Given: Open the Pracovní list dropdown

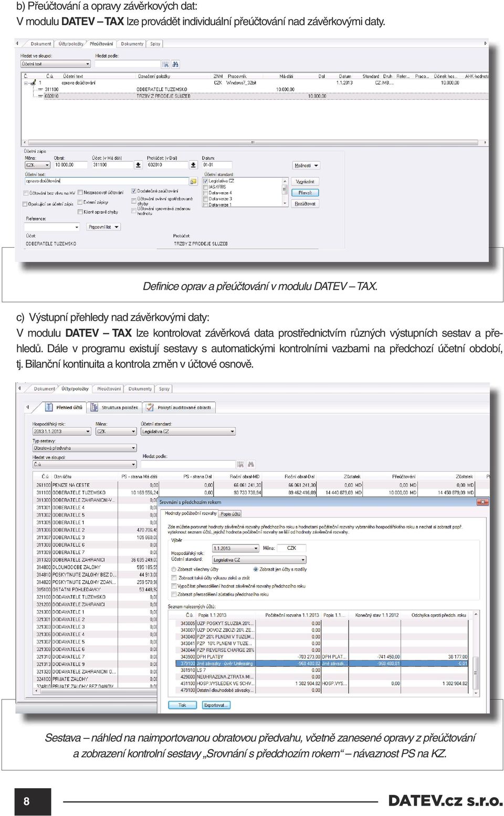Looking at the screenshot, I should pos(103,227).
